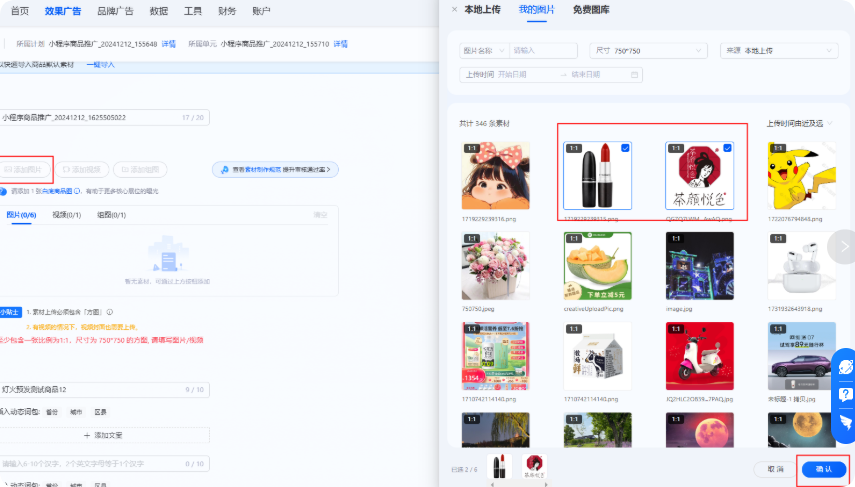Change the 上传时间由近及远 sort order
Image resolution: width=855 pixels, height=487 pixels.
coord(799,123)
